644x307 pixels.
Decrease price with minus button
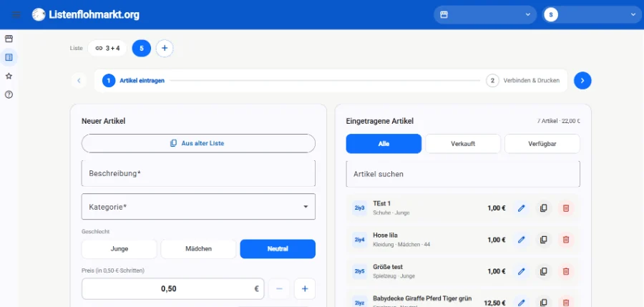point(279,289)
